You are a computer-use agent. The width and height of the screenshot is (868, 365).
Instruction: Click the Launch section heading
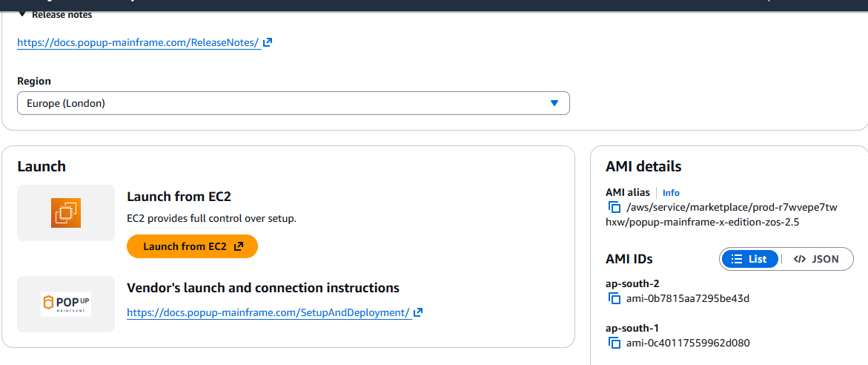pyautogui.click(x=42, y=166)
